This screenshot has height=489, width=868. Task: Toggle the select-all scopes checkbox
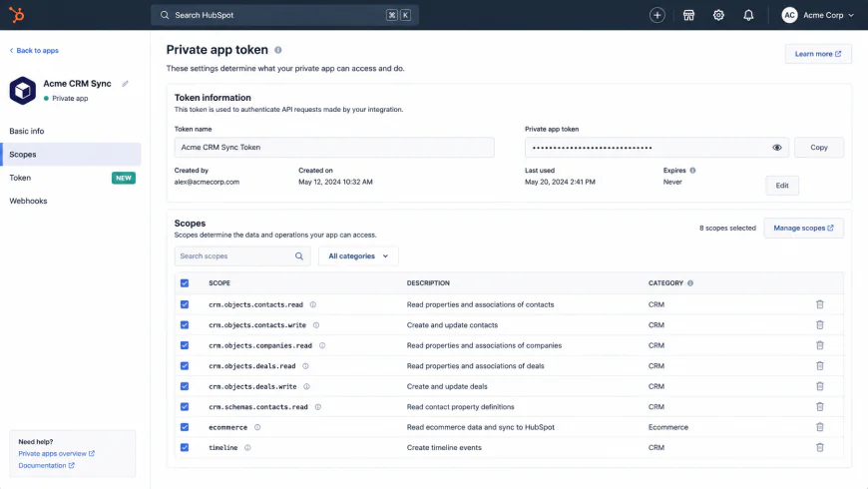point(185,283)
